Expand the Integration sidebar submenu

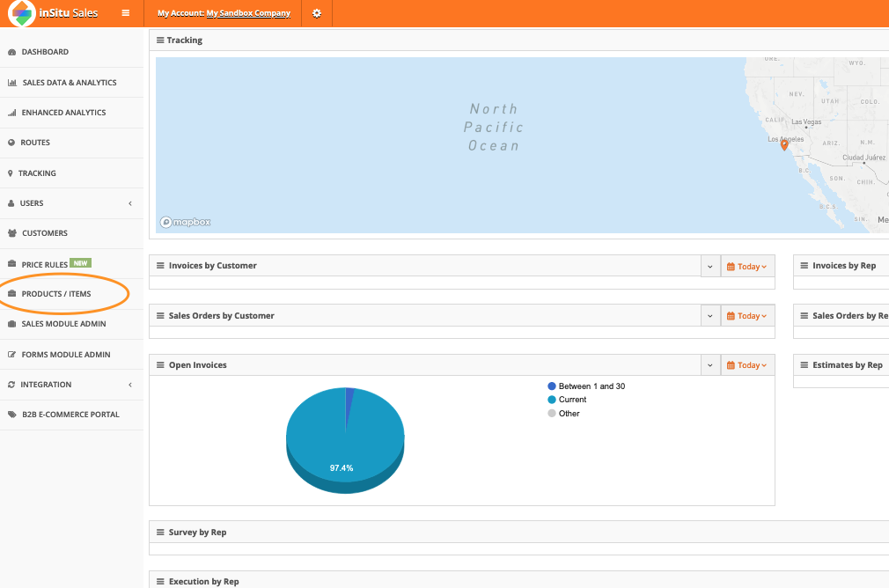tap(130, 385)
